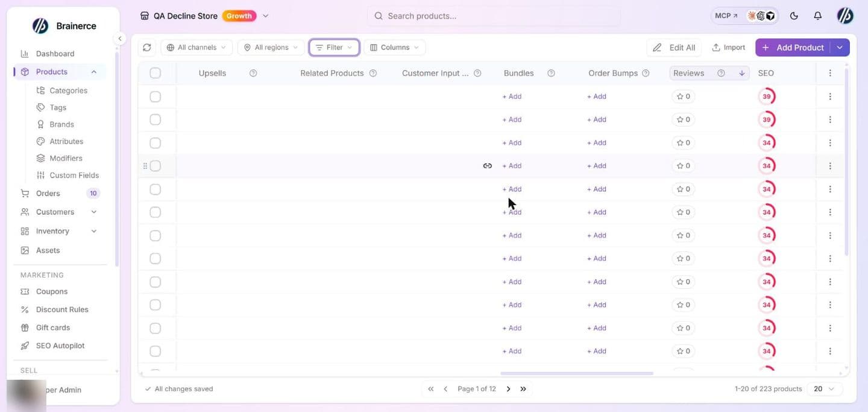Click the Add Product button
The width and height of the screenshot is (868, 412).
(793, 48)
